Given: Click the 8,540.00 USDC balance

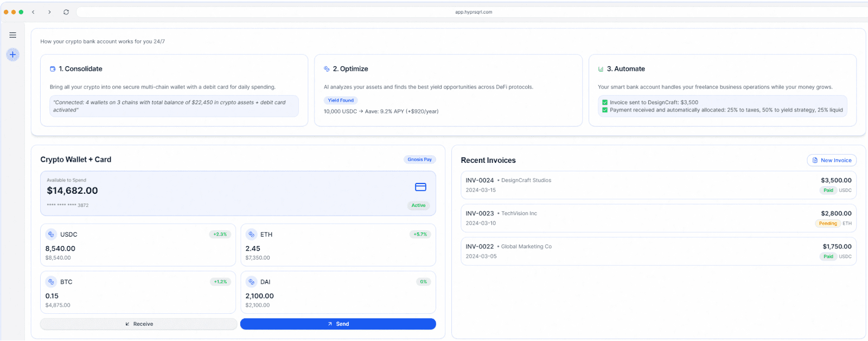Looking at the screenshot, I should pyautogui.click(x=60, y=249).
